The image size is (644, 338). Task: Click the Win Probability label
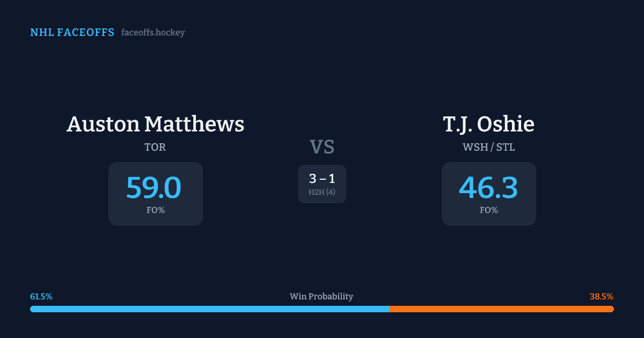click(321, 297)
